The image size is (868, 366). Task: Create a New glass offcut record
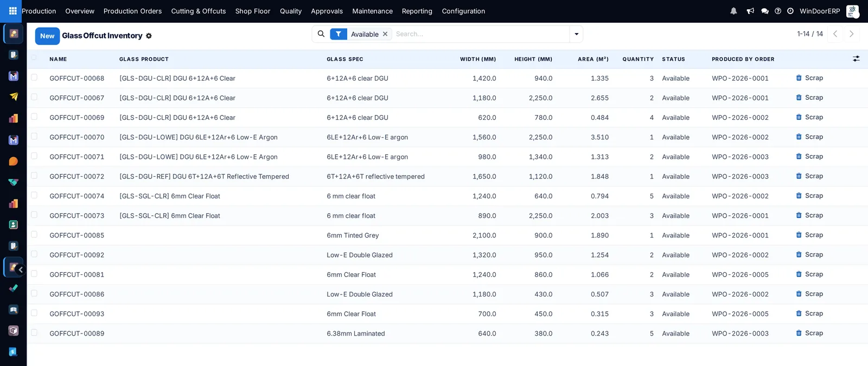pos(47,36)
